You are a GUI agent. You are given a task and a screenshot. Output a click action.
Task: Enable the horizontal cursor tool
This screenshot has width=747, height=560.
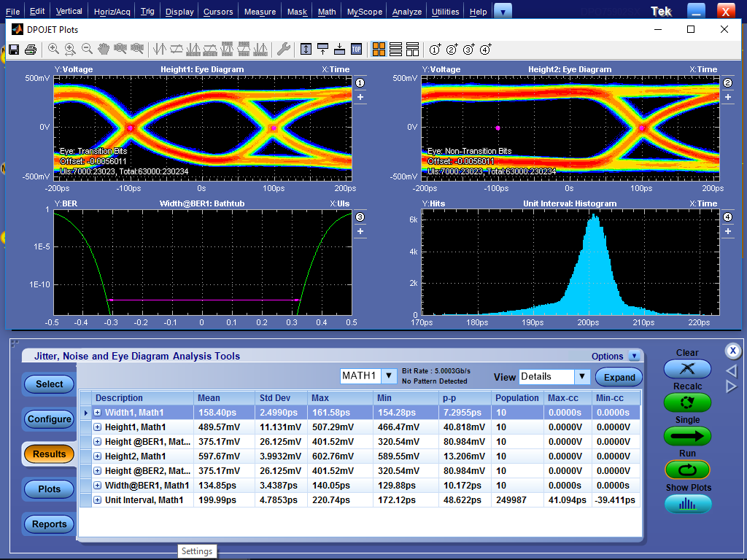click(x=177, y=49)
